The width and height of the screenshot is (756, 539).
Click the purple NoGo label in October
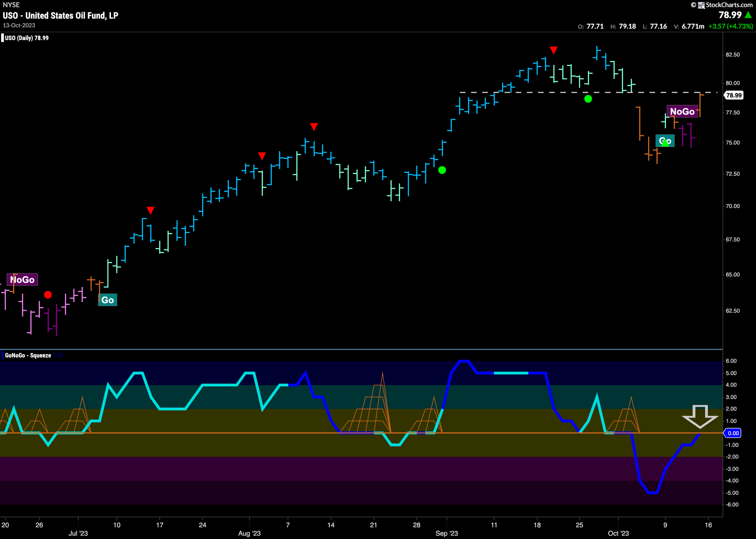click(x=682, y=112)
